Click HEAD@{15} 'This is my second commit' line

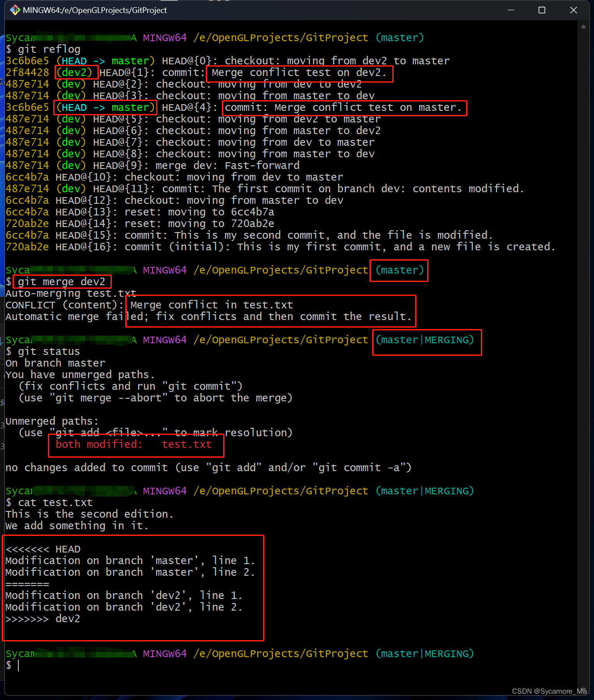[249, 235]
